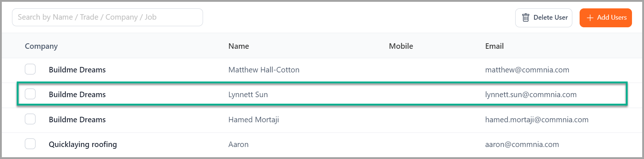Focus the Search by Name field

point(107,17)
